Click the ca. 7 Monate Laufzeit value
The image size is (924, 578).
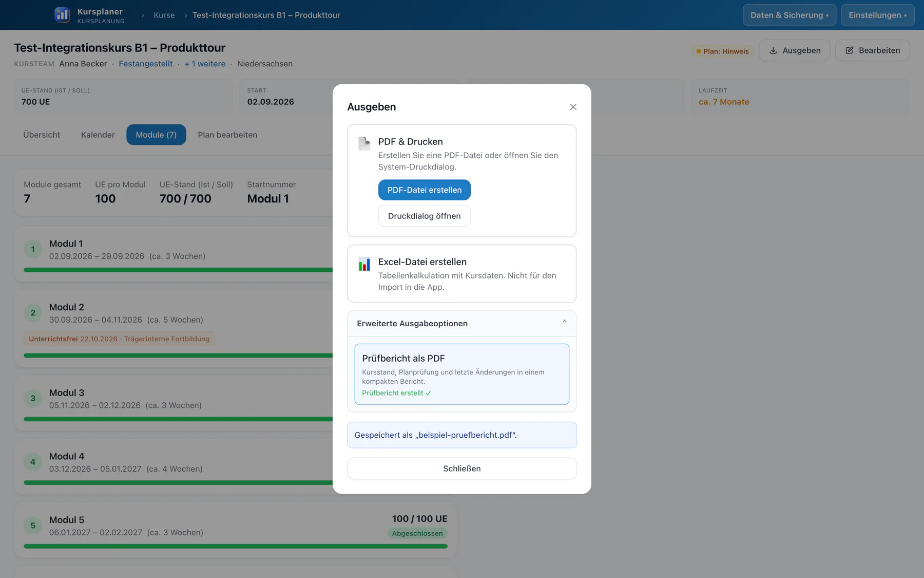[x=724, y=102]
